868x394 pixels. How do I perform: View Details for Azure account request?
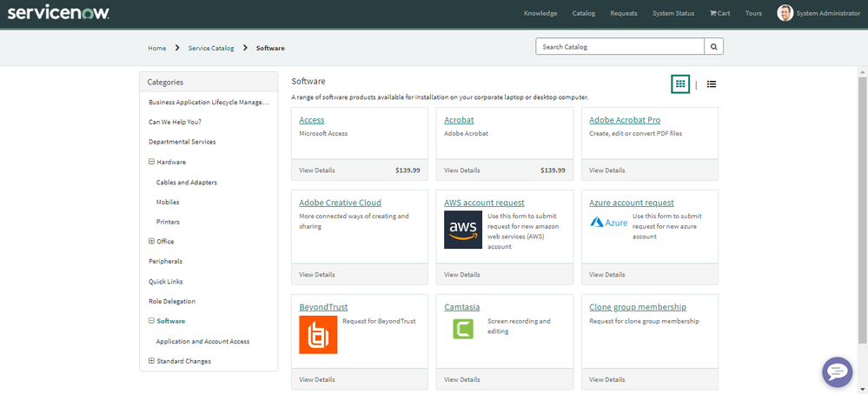[x=607, y=274]
